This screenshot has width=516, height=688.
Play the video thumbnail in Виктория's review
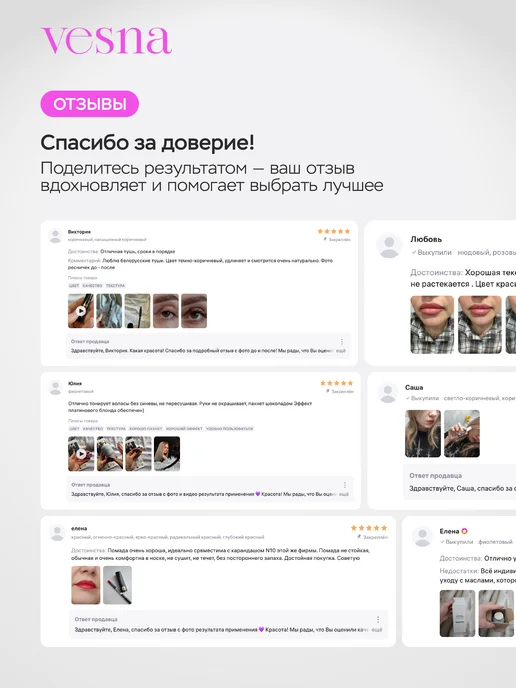[81, 311]
